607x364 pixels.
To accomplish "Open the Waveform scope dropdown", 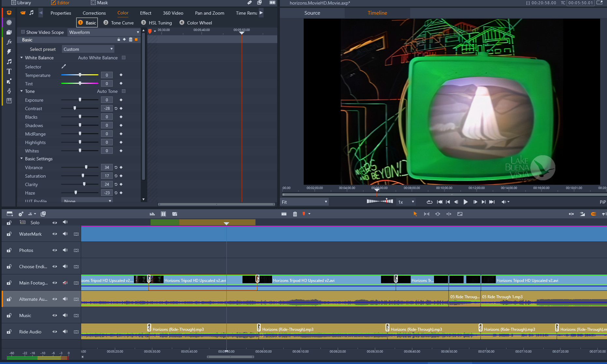I will tap(104, 32).
